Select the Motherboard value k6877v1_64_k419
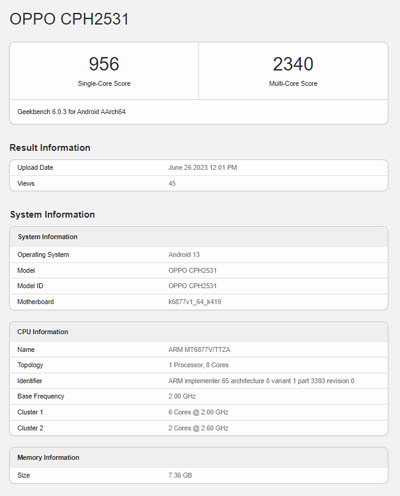Viewport: 400px width, 496px height. point(195,302)
